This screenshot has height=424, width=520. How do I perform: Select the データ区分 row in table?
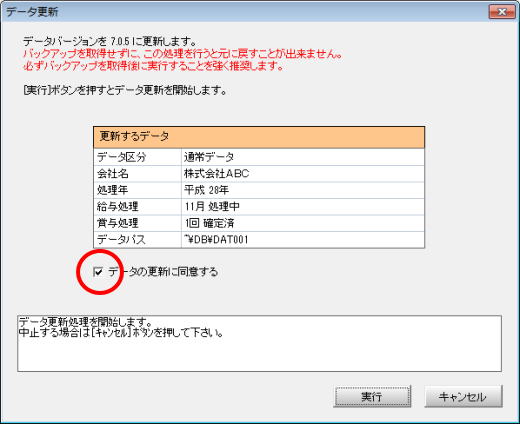[259, 157]
